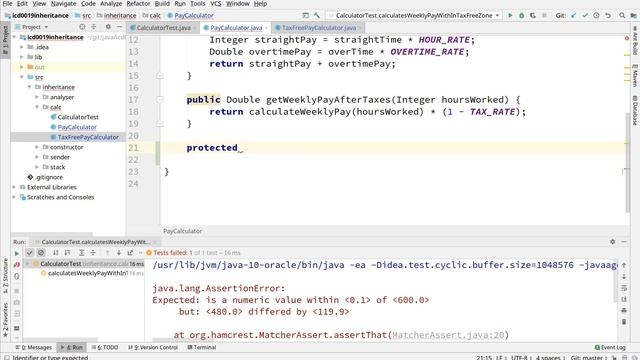Expand External Libraries node
Viewport: 640px width, 360px height.
14,187
